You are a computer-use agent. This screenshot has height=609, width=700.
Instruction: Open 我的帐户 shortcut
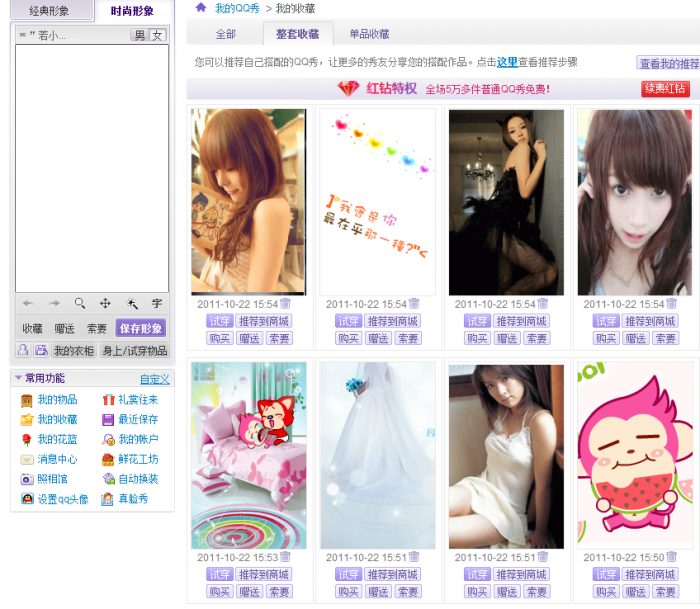click(130, 440)
